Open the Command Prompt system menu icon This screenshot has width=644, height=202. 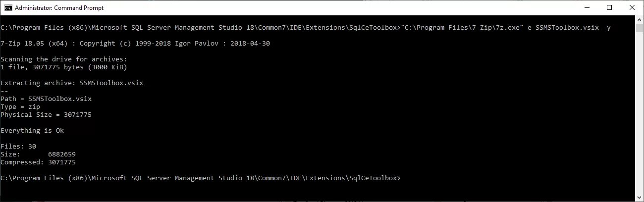8,8
